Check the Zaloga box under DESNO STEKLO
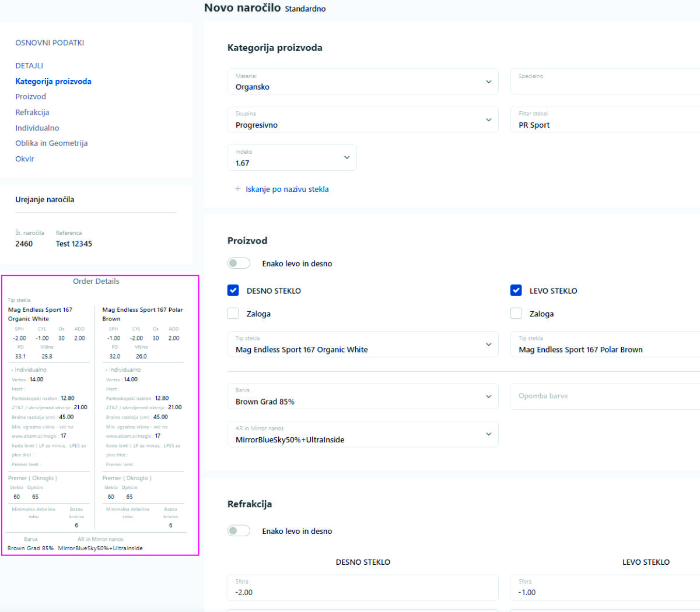The image size is (700, 612). (x=233, y=314)
